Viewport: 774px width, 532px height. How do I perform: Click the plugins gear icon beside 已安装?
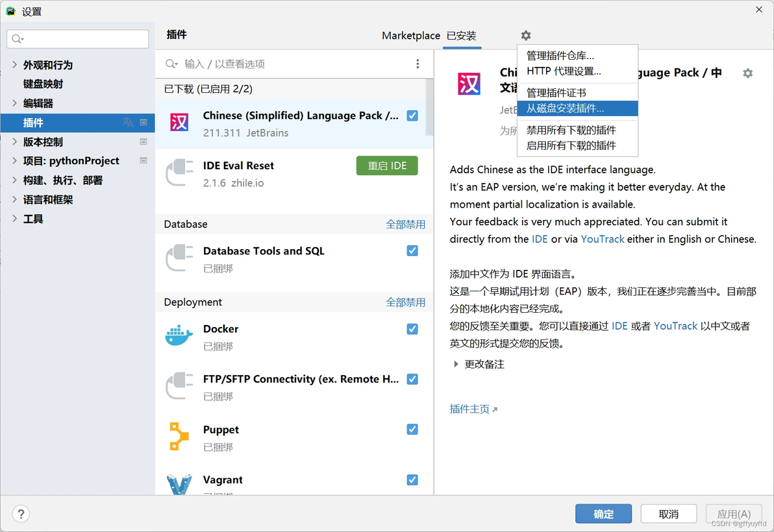(526, 36)
